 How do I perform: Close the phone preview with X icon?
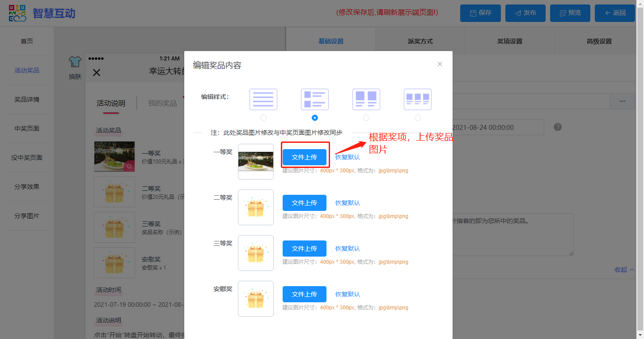point(97,73)
